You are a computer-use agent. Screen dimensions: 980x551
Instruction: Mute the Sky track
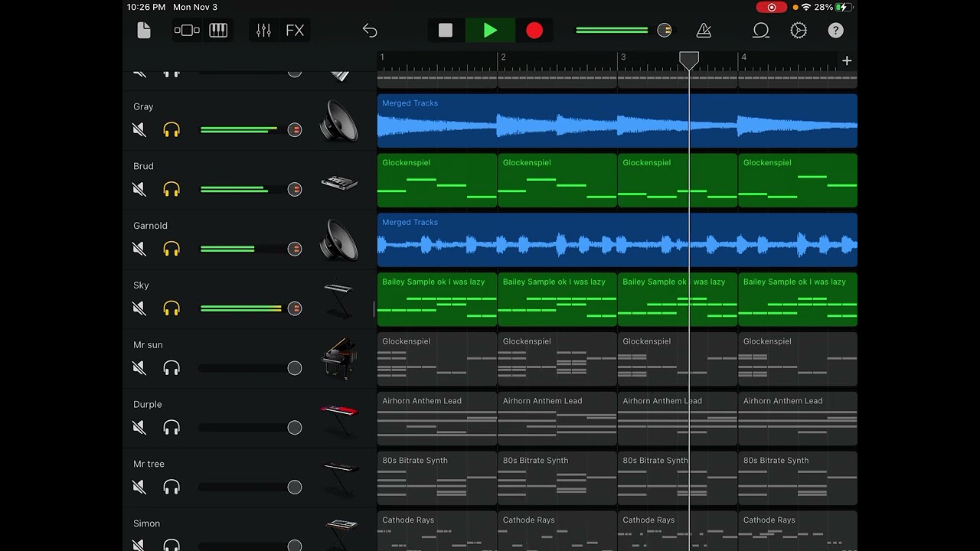139,308
